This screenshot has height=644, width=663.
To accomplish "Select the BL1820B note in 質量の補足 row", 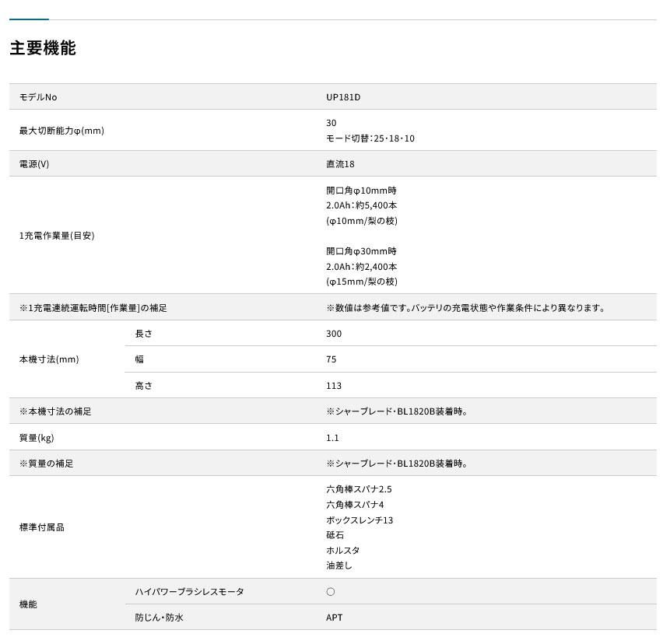I will click(397, 463).
